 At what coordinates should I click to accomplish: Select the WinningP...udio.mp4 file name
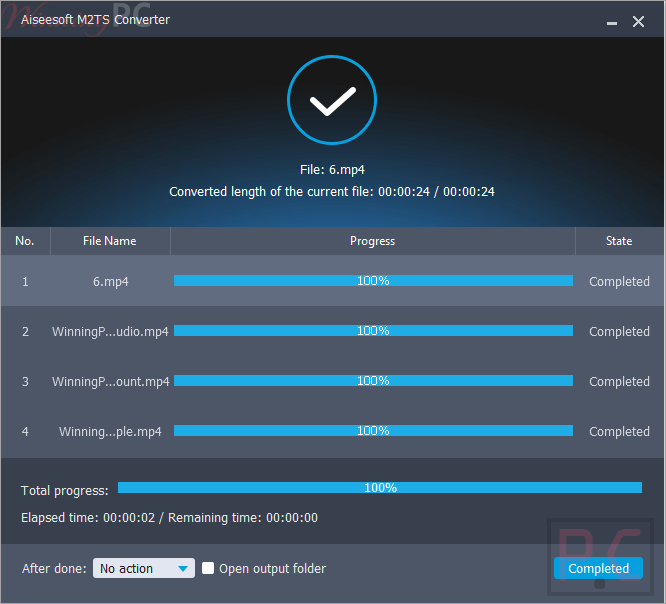[x=110, y=331]
